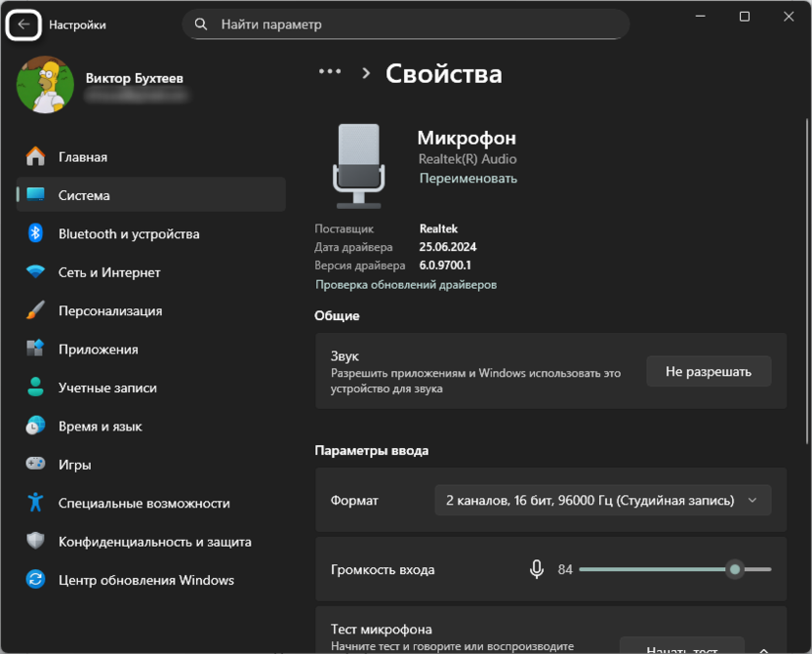This screenshot has width=812, height=654.
Task: Grab the Громкость входа slider handle
Action: pos(737,568)
